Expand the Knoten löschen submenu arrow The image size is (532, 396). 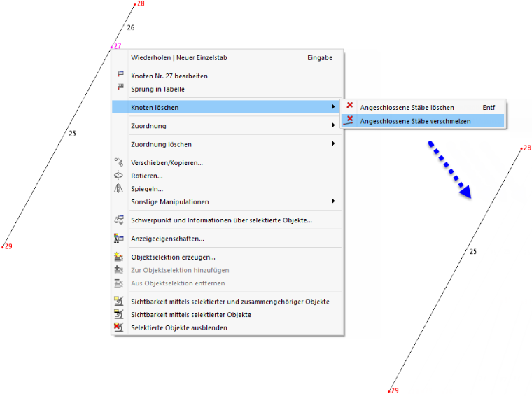pyautogui.click(x=333, y=107)
